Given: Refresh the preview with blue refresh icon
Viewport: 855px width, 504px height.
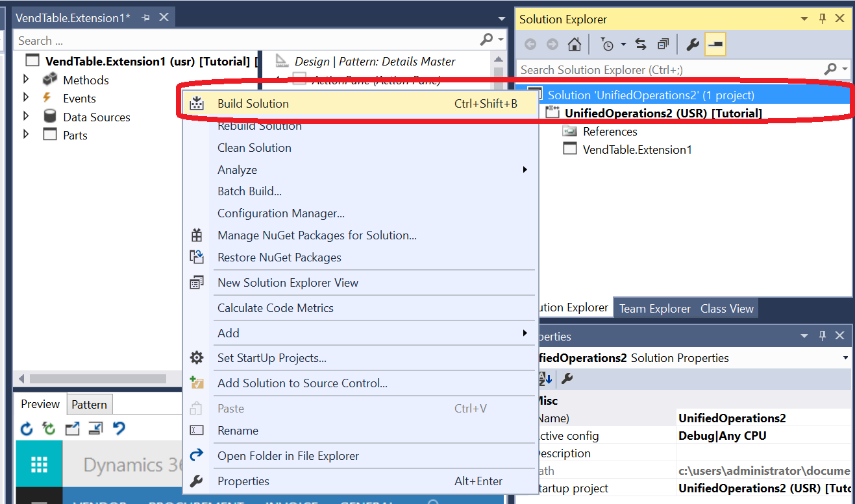Looking at the screenshot, I should click(x=26, y=428).
